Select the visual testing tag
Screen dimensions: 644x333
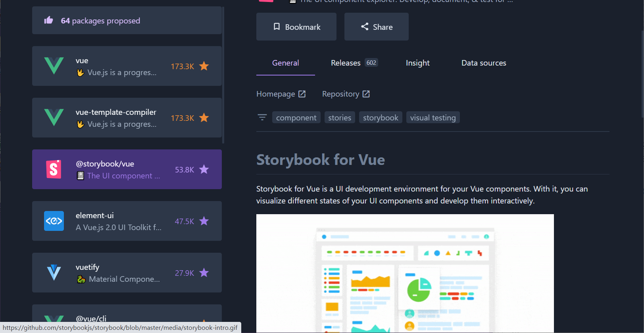coord(433,118)
